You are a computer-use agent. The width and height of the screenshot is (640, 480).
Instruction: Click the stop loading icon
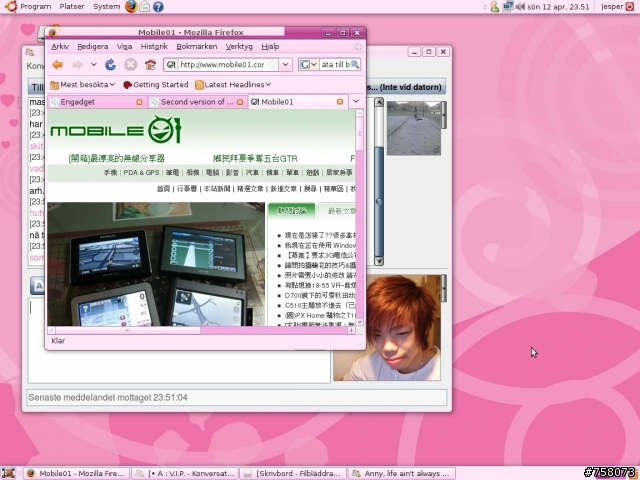[130, 64]
